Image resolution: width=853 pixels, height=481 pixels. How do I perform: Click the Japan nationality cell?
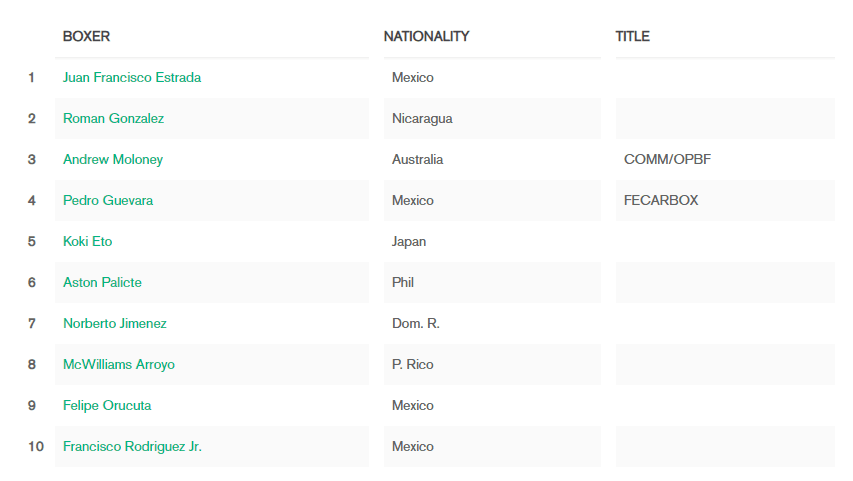click(409, 241)
